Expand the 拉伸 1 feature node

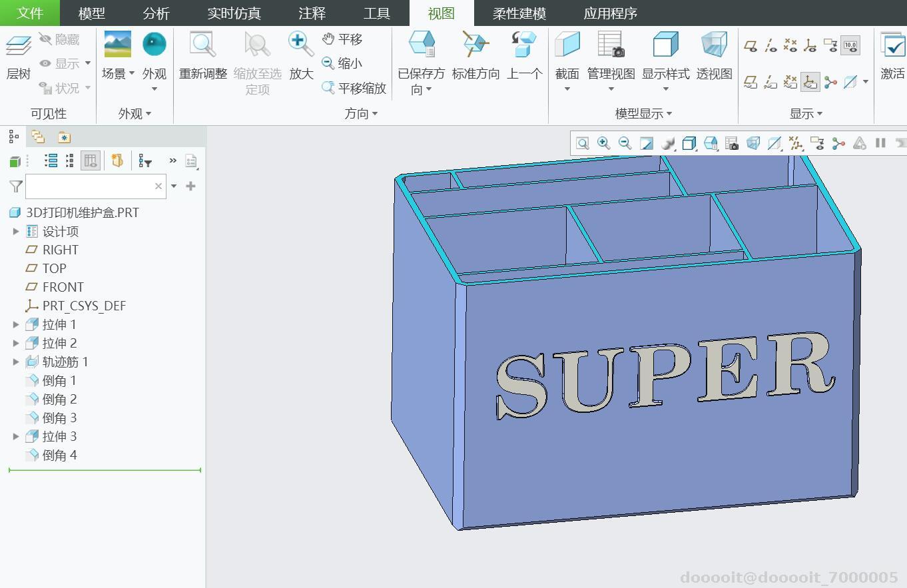(16, 324)
